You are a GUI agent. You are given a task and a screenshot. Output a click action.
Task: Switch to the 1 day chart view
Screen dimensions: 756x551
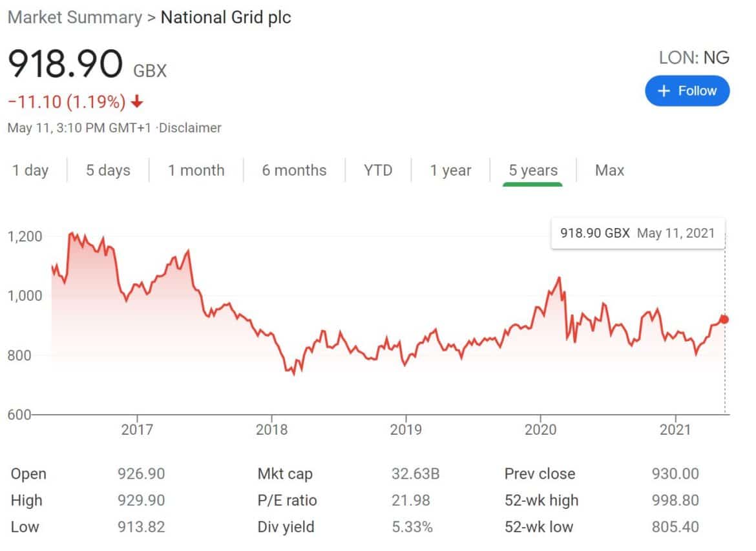click(30, 170)
